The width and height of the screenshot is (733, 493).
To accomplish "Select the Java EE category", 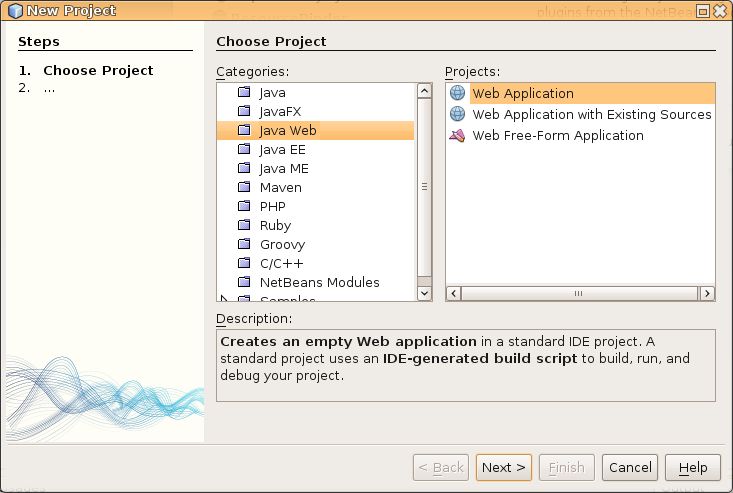I will click(x=283, y=150).
